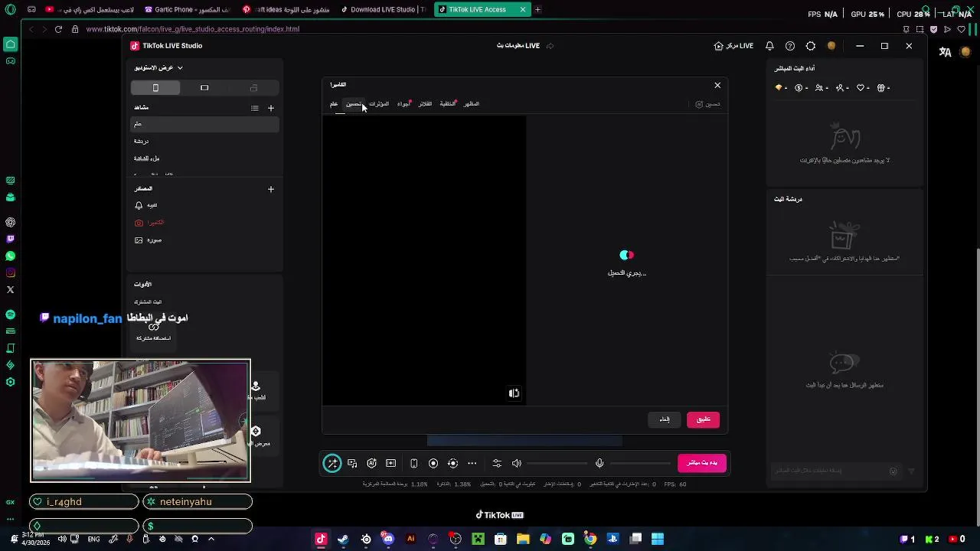Viewport: 980px width, 551px height.
Task: Start recording with the record circle icon
Action: (433, 463)
